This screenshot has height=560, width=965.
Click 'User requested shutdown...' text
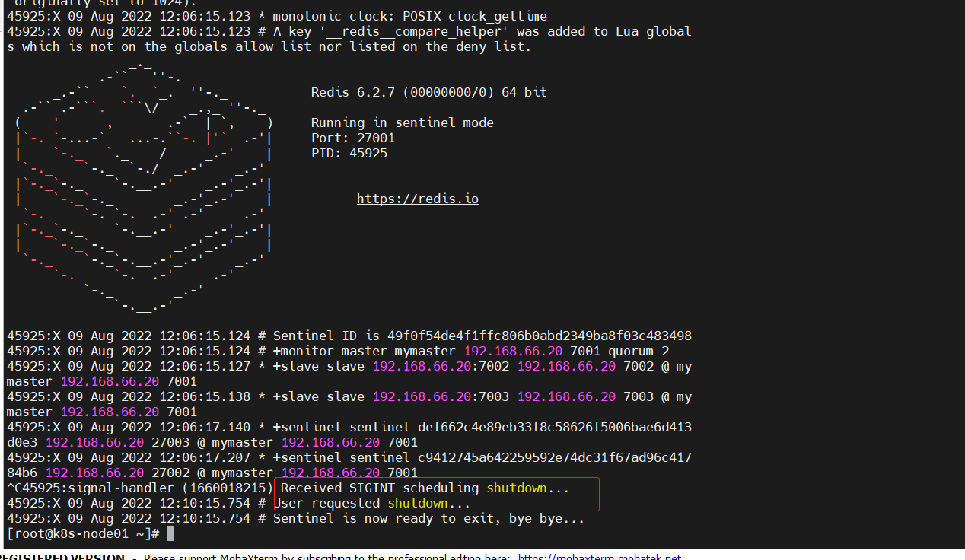click(x=372, y=503)
